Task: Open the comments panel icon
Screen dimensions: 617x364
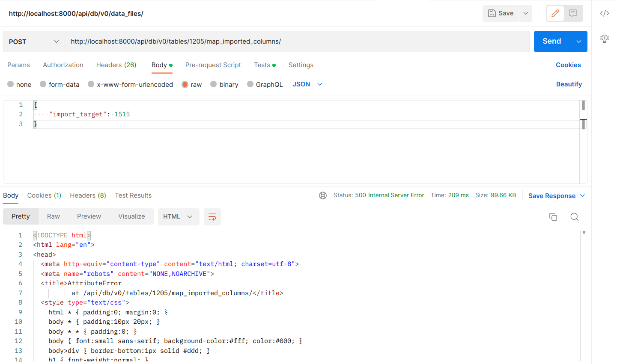Action: 573,13
